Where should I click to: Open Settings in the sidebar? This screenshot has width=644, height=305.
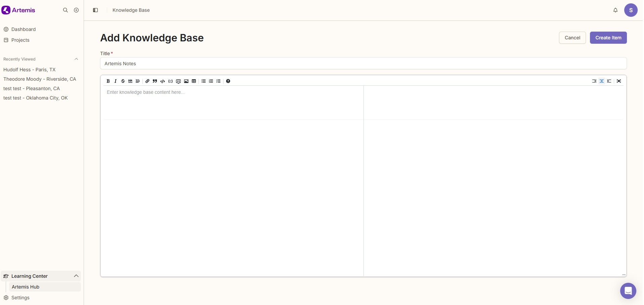[20, 298]
